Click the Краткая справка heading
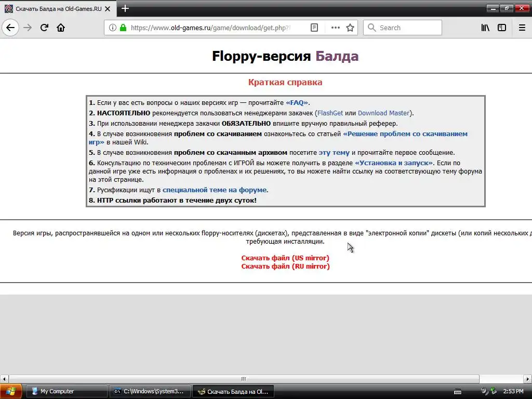Image resolution: width=532 pixels, height=399 pixels. click(x=285, y=83)
